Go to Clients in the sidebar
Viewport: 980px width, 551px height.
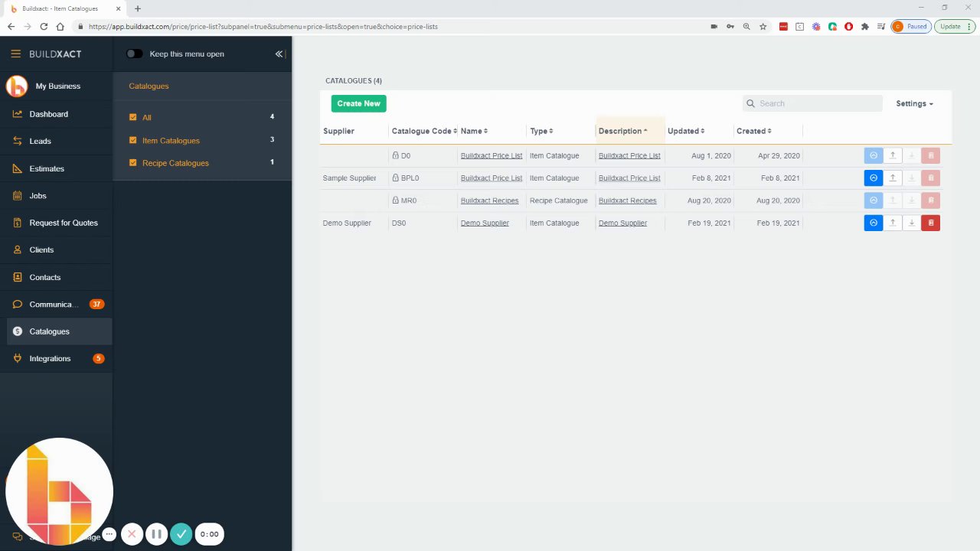[x=56, y=249]
